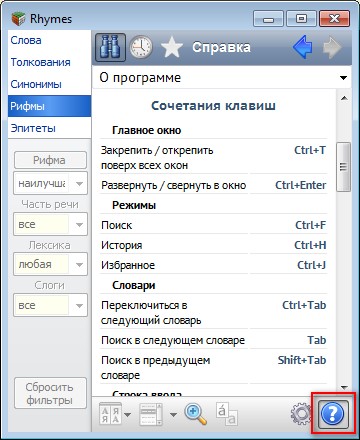The height and width of the screenshot is (440, 360).
Task: Click the Ctrl+F shortcut text
Action: click(310, 225)
